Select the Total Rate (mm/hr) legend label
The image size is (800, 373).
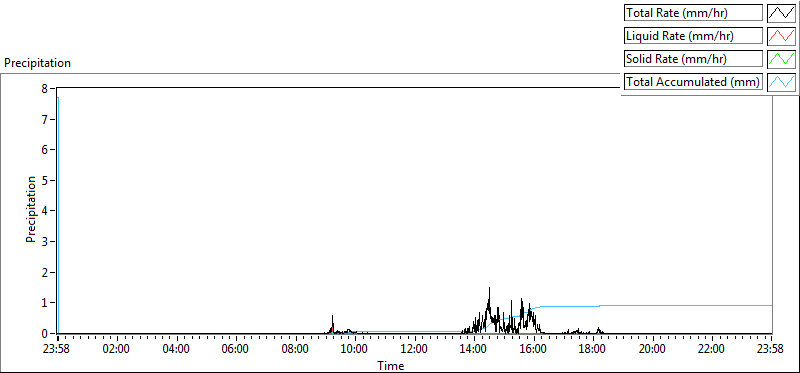(693, 13)
